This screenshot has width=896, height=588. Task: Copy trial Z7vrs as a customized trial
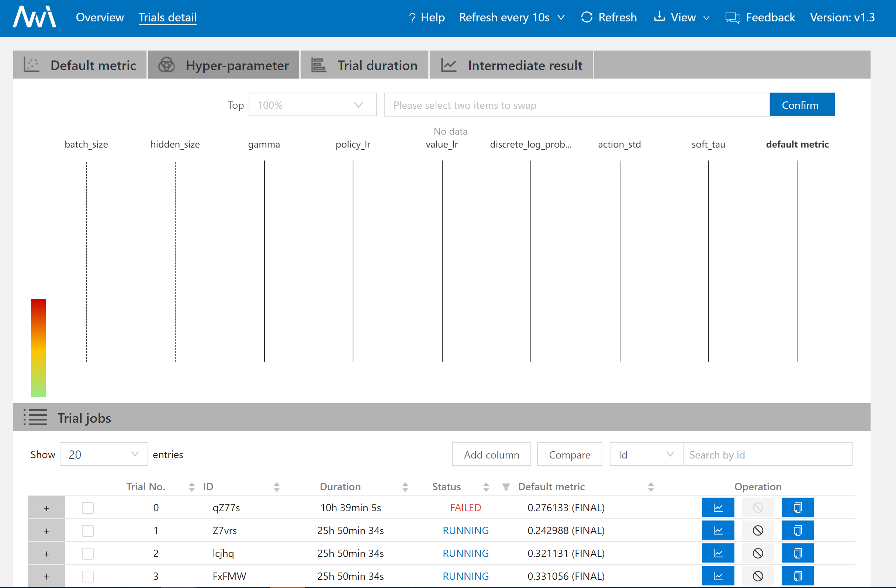tap(798, 530)
